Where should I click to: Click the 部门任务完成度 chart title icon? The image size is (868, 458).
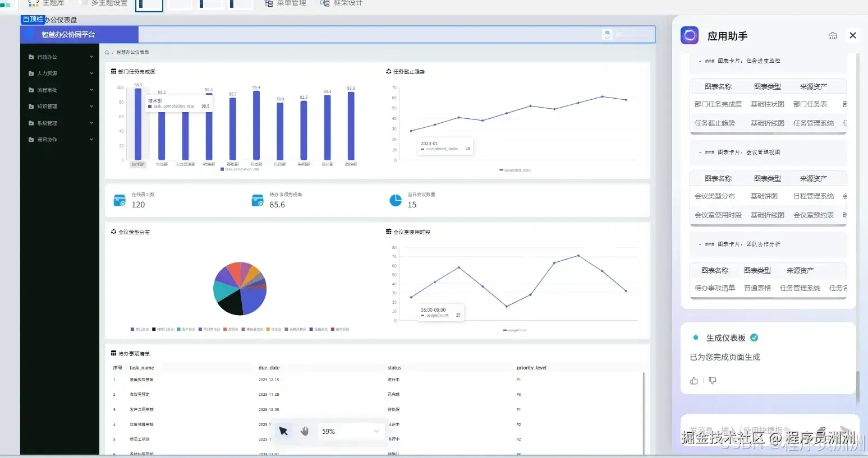(114, 72)
